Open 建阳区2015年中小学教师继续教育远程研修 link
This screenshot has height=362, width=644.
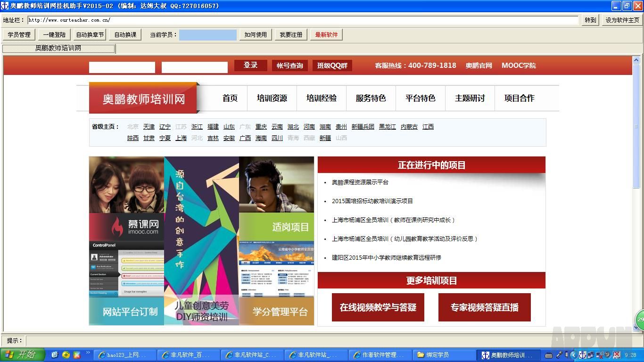387,258
